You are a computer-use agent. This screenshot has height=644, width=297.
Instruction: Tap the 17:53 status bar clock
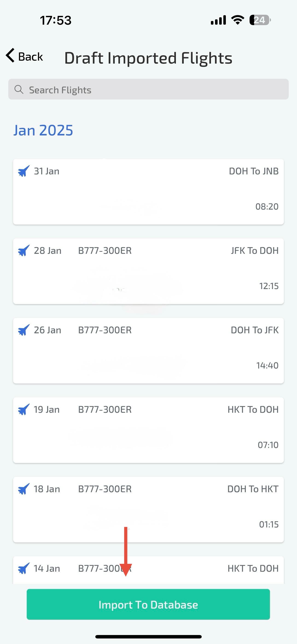tap(56, 20)
